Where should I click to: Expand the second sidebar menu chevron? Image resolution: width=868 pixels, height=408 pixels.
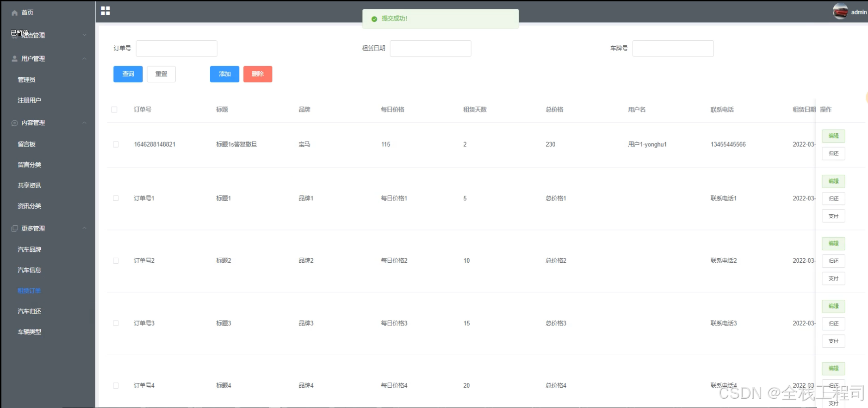(85, 35)
